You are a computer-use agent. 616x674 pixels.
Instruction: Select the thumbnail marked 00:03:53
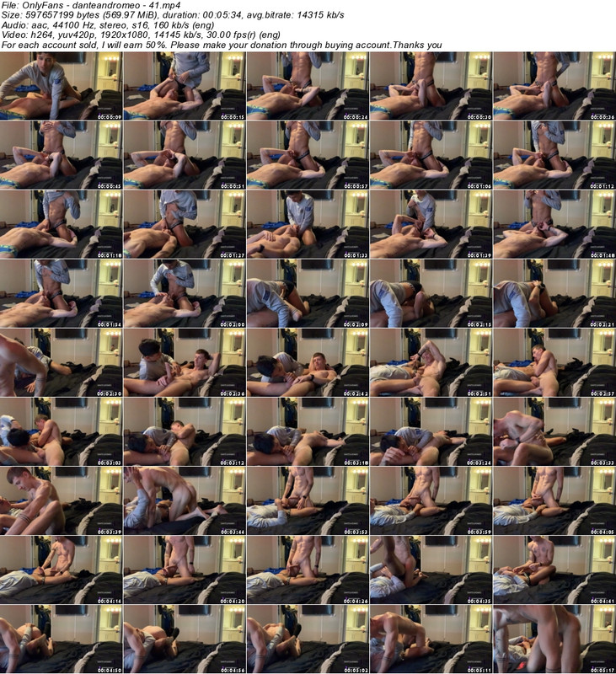(x=308, y=500)
